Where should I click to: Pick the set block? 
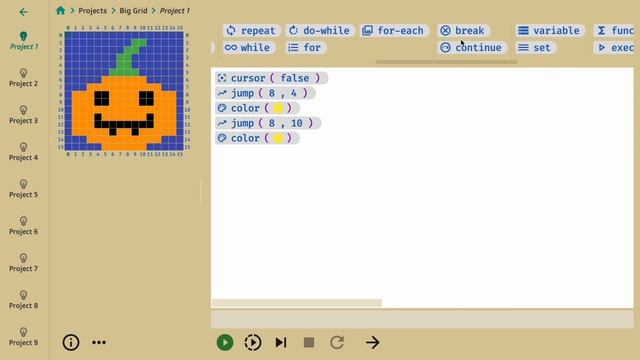535,48
